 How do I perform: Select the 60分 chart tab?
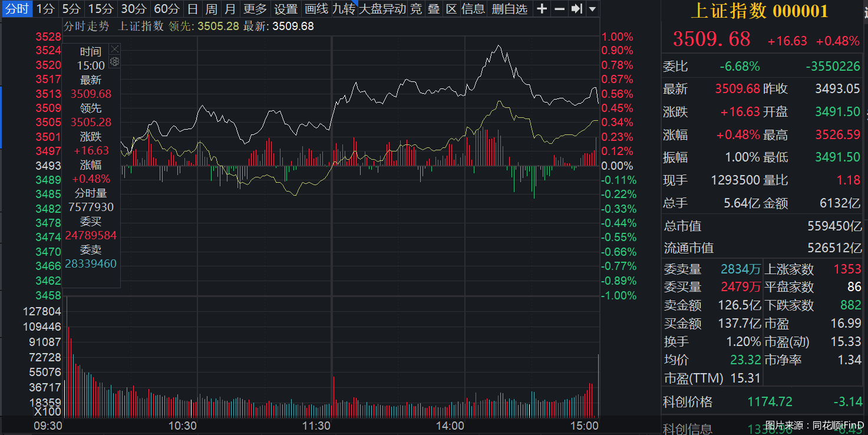coord(166,9)
